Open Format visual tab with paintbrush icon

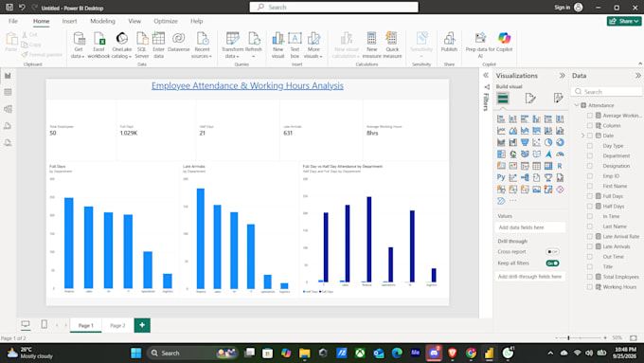pyautogui.click(x=530, y=99)
